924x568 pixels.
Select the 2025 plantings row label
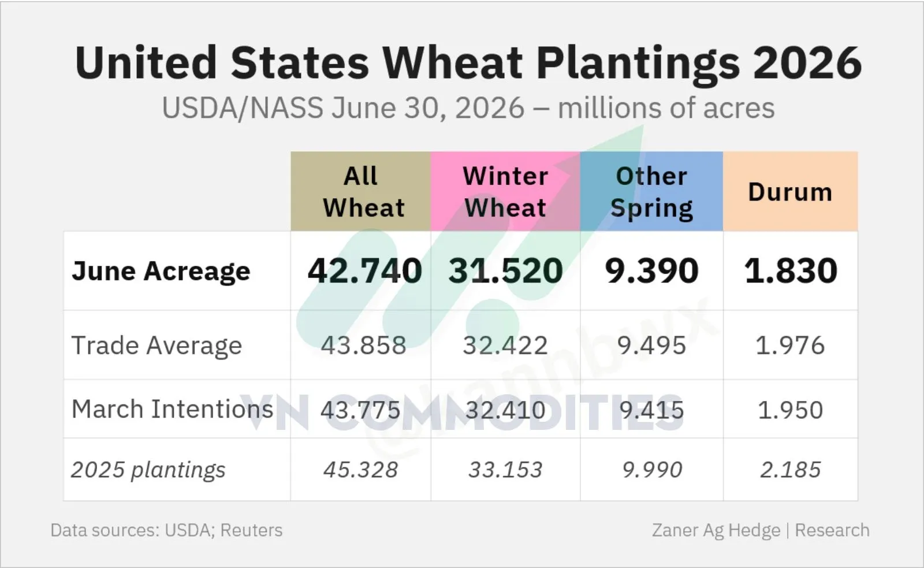coord(148,470)
